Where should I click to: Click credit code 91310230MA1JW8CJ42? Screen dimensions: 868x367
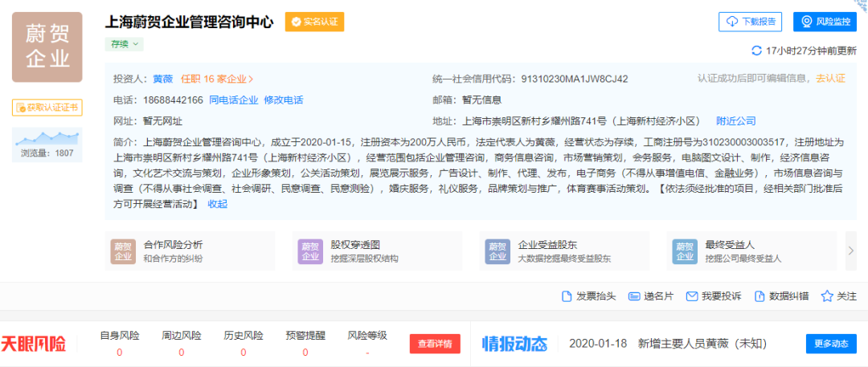pos(575,79)
